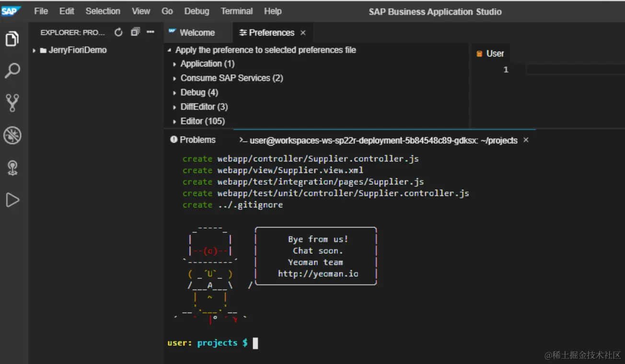Image resolution: width=625 pixels, height=364 pixels.
Task: Switch to the Problems panel tab
Action: [193, 140]
